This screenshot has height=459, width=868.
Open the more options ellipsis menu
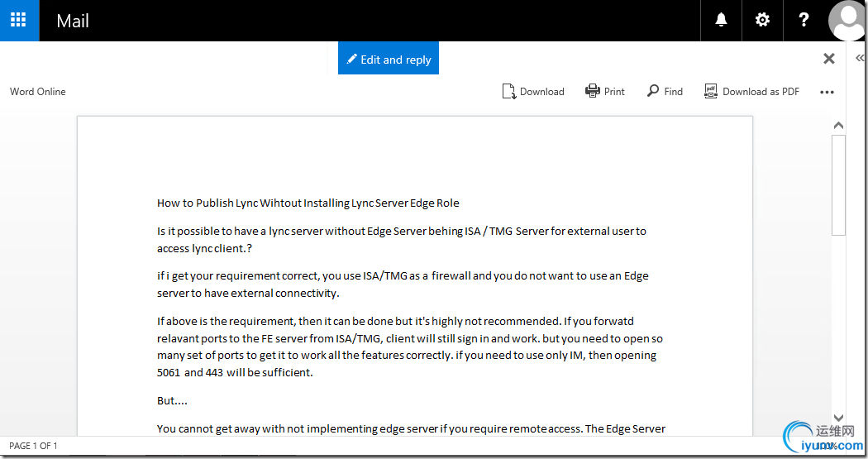click(x=827, y=92)
